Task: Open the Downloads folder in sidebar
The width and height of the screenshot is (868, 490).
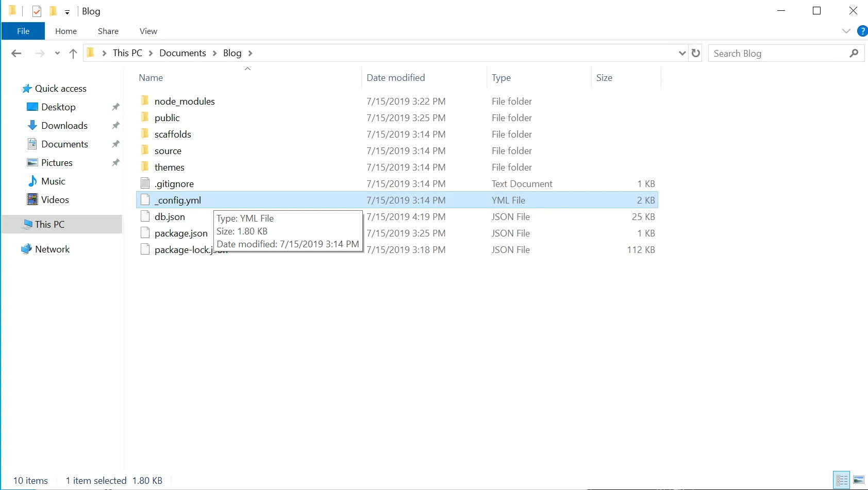Action: pos(64,126)
